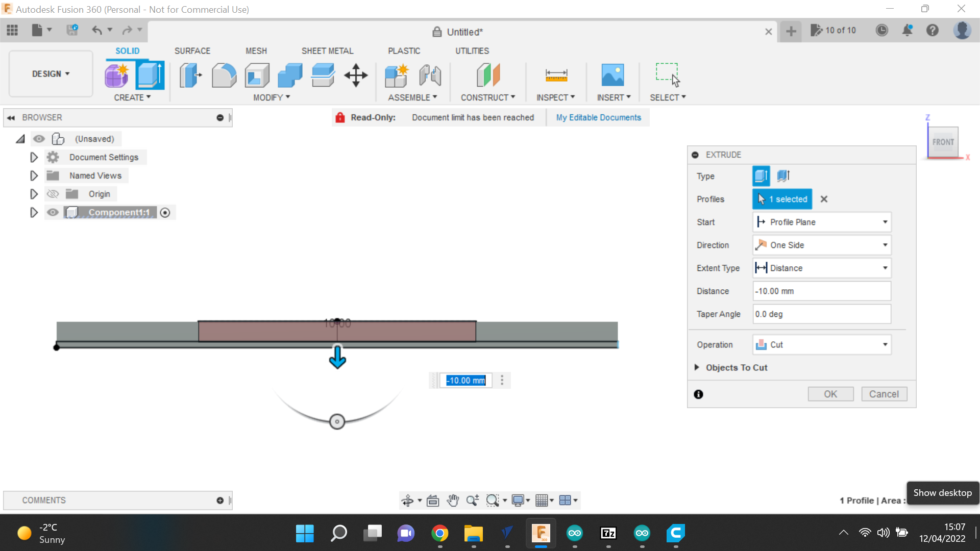The height and width of the screenshot is (551, 980).
Task: Activate the Move/Copy tool
Action: [x=356, y=75]
